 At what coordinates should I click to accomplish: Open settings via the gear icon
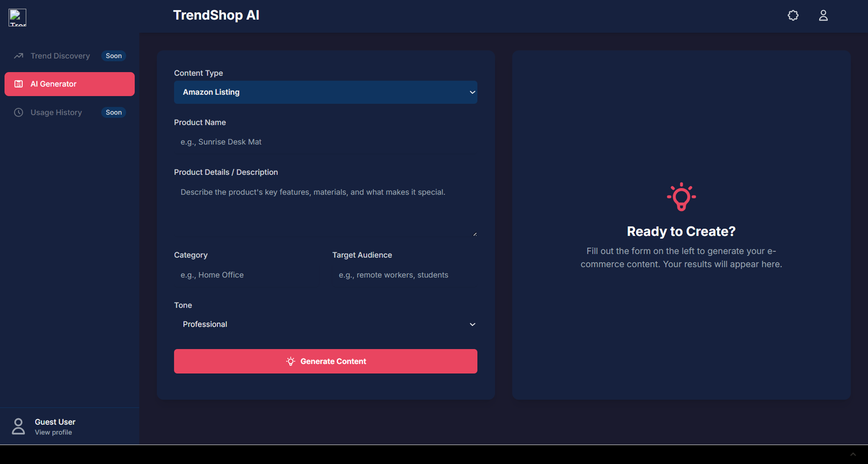(x=793, y=16)
